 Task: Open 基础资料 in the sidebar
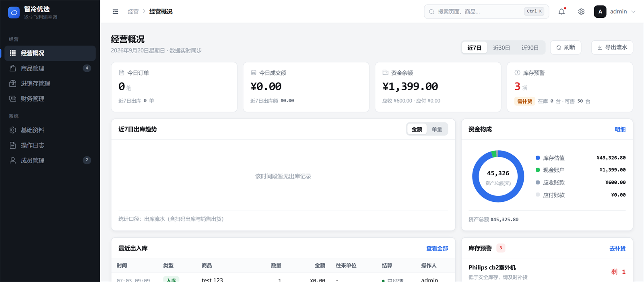(x=50, y=130)
